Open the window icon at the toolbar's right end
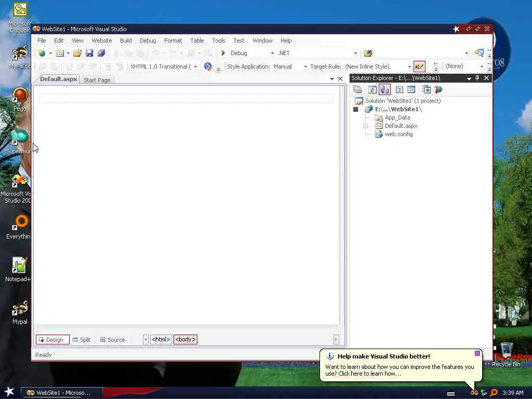532x399 pixels. click(x=480, y=53)
